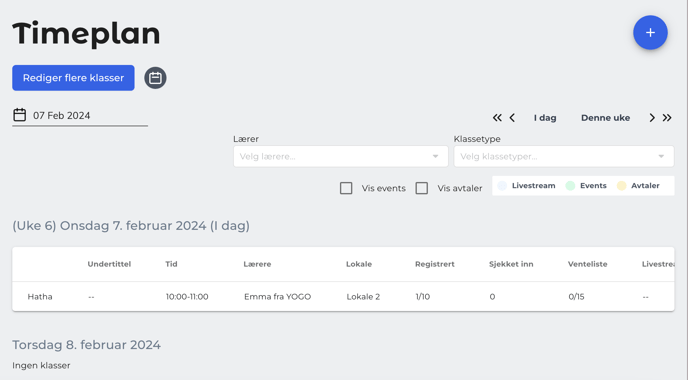The height and width of the screenshot is (380, 688).
Task: Jump back with double left arrows
Action: point(497,118)
